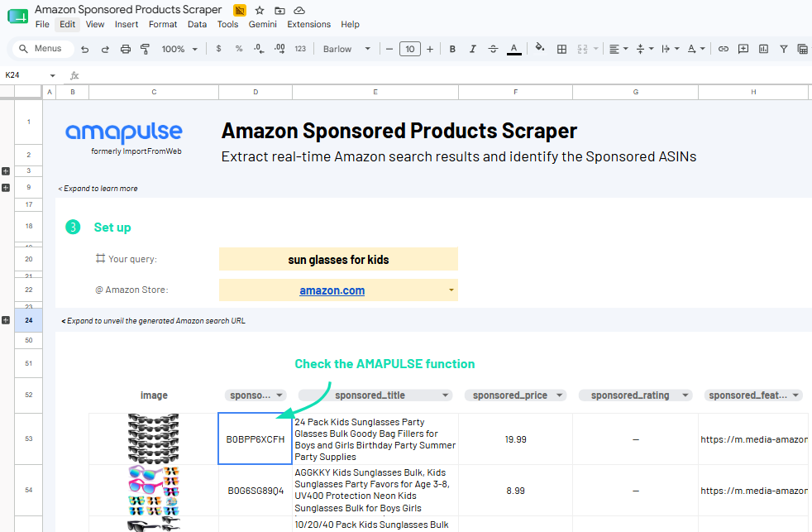Open the Data menu
The image size is (812, 532).
pos(197,24)
